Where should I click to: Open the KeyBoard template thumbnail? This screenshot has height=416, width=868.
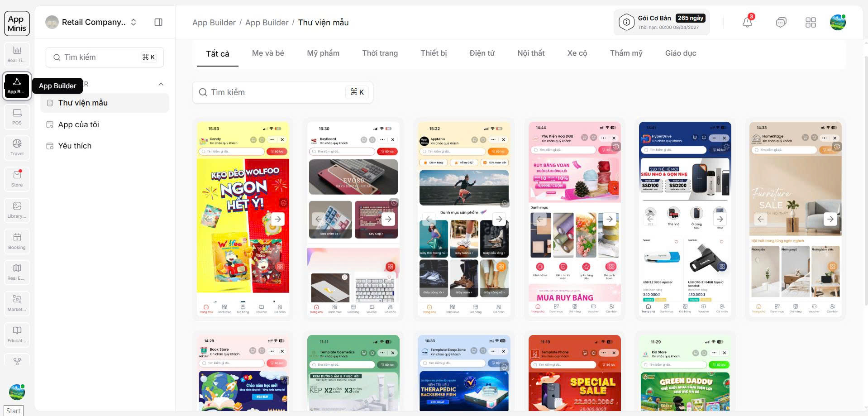(x=353, y=219)
